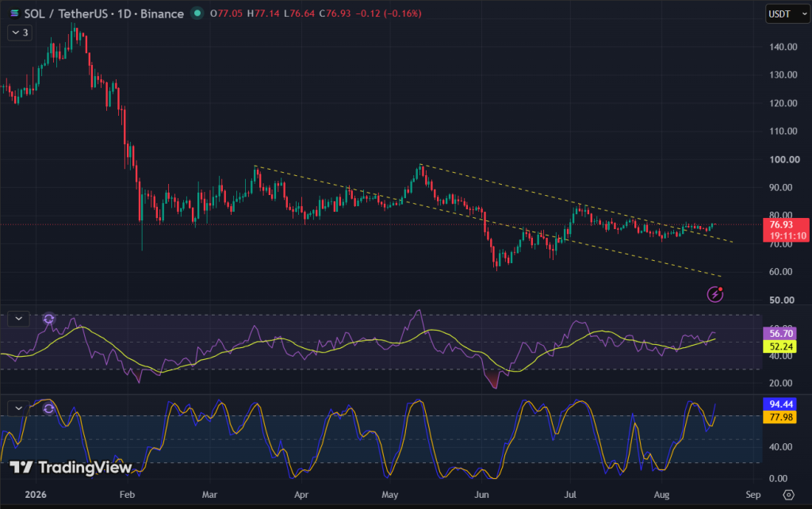Click the 19:11:10 countdown timer label

click(x=787, y=236)
